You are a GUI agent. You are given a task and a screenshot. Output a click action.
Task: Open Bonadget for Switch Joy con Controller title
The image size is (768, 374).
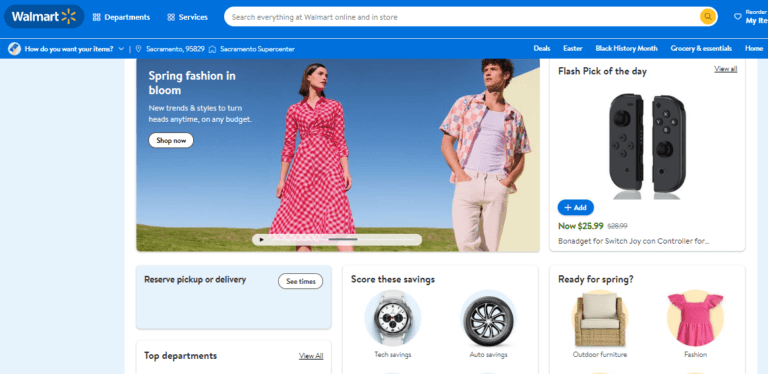pyautogui.click(x=634, y=241)
